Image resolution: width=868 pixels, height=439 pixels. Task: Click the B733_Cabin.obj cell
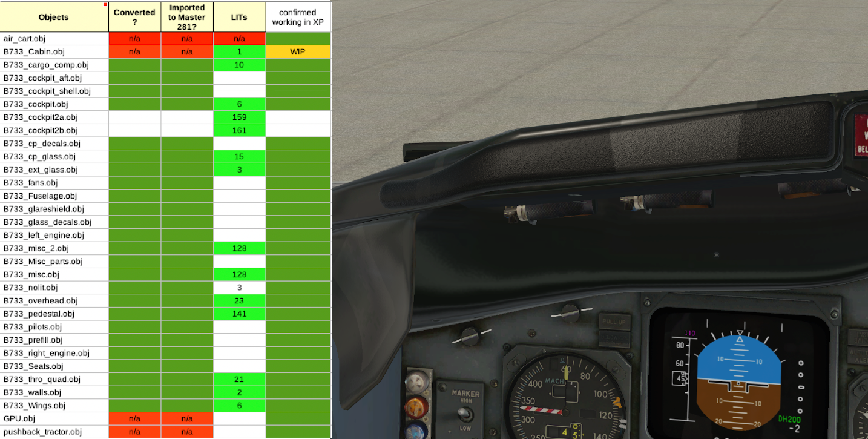click(54, 52)
